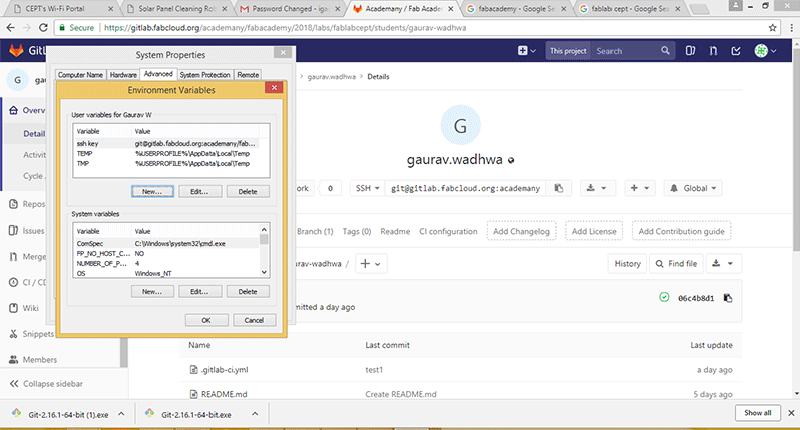
Task: Open the Issues icon in top navbar
Action: [690, 50]
